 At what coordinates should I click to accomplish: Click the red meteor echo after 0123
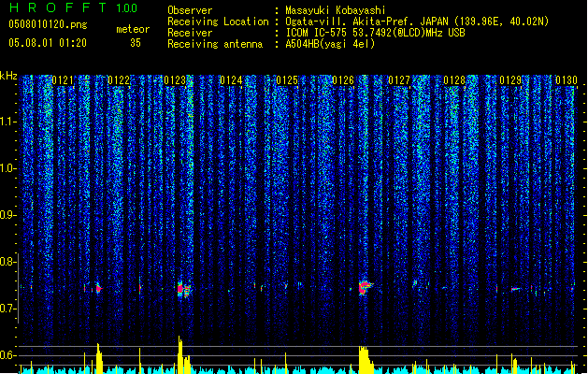point(183,289)
